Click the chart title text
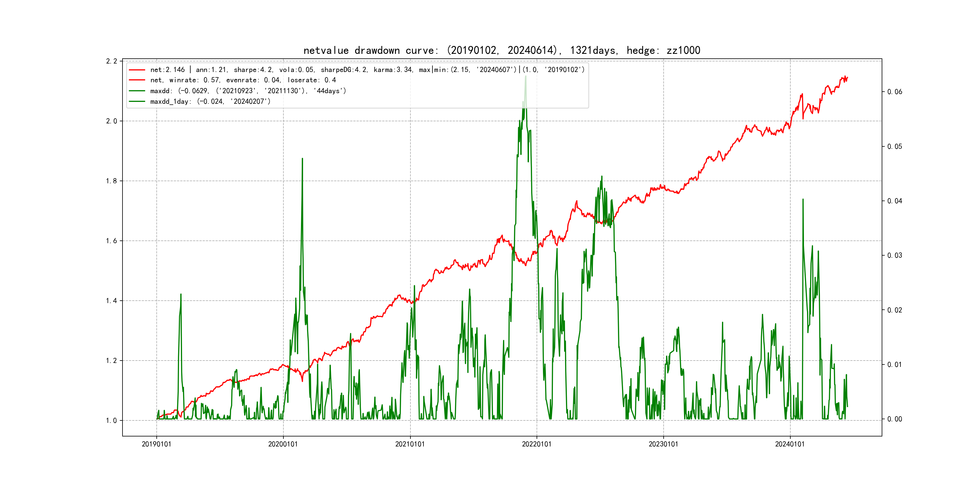This screenshot has height=490, width=980. (x=502, y=50)
